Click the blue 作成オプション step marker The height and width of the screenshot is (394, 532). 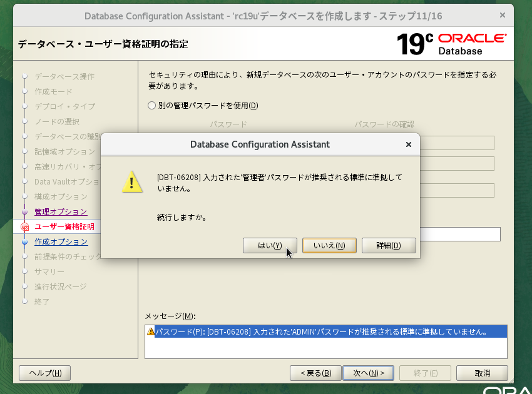[24, 242]
